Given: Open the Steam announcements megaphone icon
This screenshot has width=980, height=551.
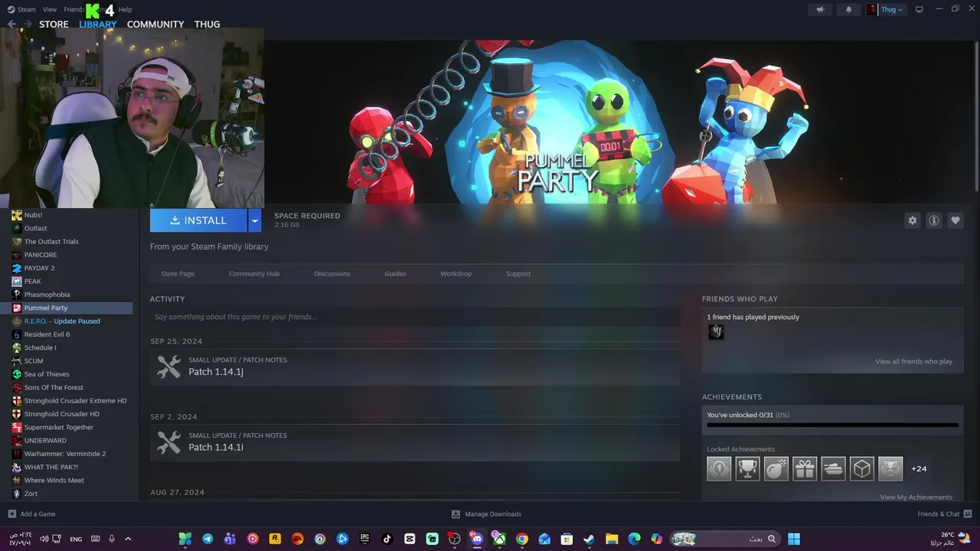Looking at the screenshot, I should pyautogui.click(x=820, y=9).
